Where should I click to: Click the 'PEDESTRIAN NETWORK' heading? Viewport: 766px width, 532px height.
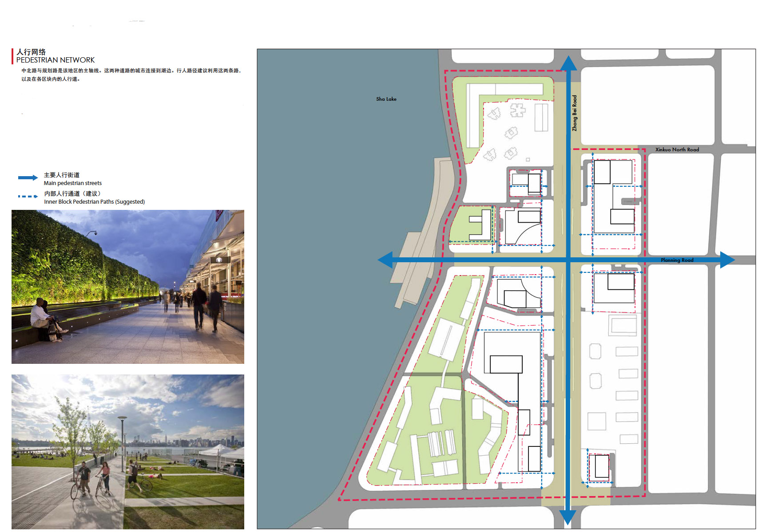(56, 60)
